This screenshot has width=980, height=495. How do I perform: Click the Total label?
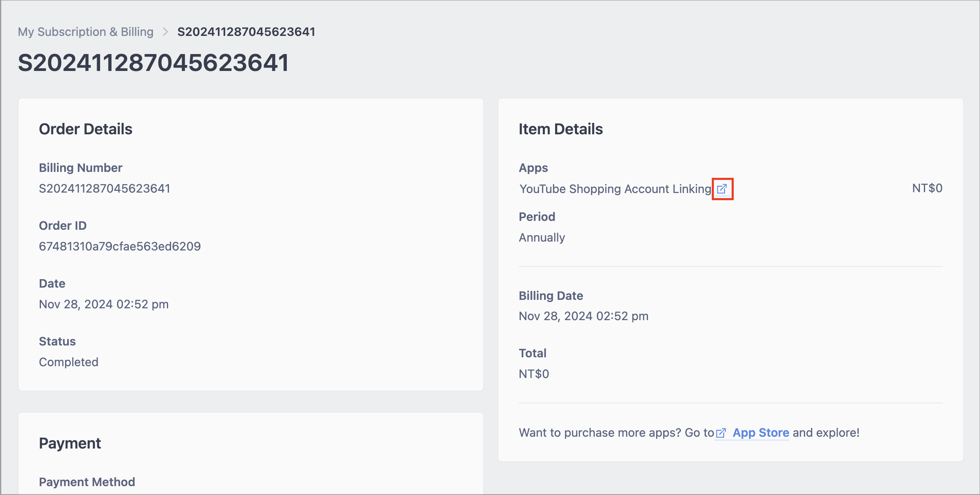click(533, 353)
